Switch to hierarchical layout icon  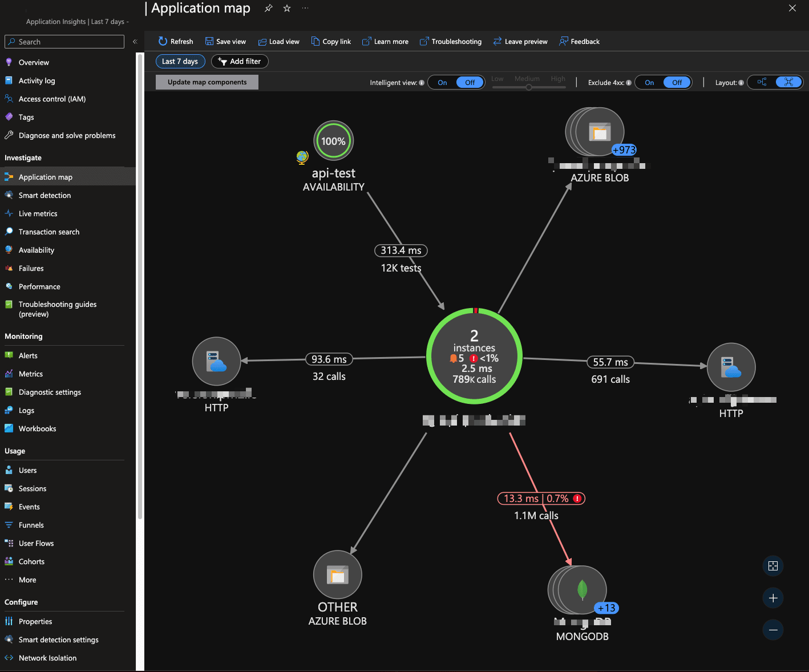762,82
